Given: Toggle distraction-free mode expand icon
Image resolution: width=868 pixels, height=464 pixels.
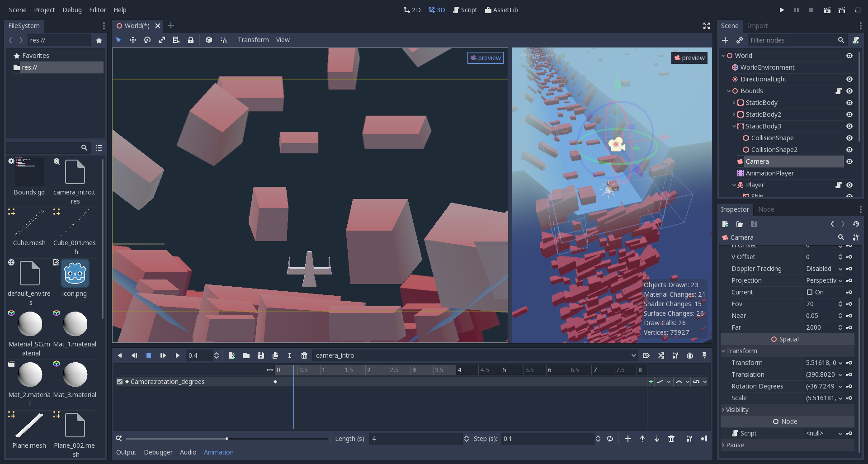Looking at the screenshot, I should 707,26.
